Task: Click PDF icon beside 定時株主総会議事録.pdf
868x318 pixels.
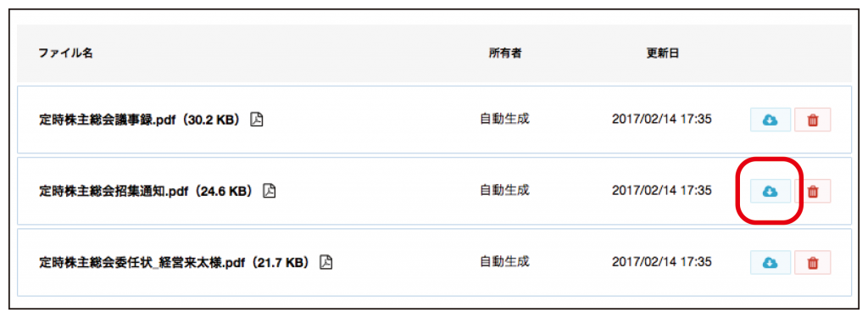Action: 256,119
